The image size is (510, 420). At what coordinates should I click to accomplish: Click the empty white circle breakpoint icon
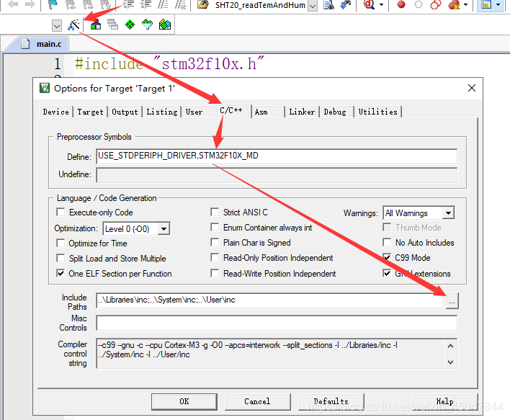point(419,4)
